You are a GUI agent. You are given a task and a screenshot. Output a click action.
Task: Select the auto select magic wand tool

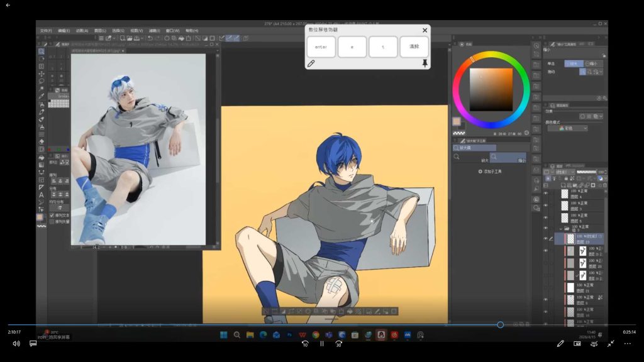[42, 89]
